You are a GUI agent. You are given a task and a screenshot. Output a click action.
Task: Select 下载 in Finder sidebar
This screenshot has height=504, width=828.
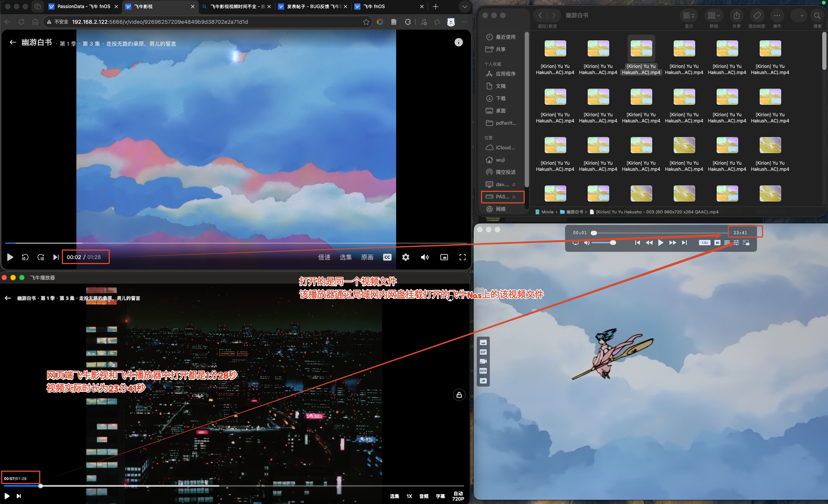[501, 98]
